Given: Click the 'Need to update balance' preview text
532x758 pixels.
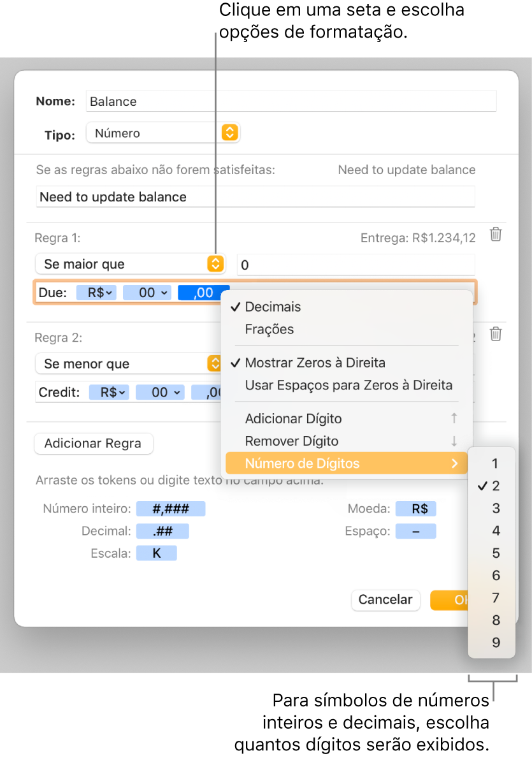Looking at the screenshot, I should [x=406, y=170].
